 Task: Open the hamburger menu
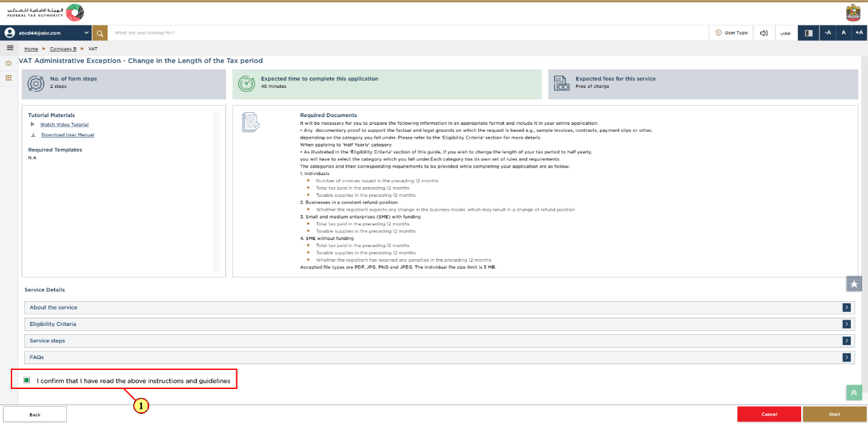[10, 48]
